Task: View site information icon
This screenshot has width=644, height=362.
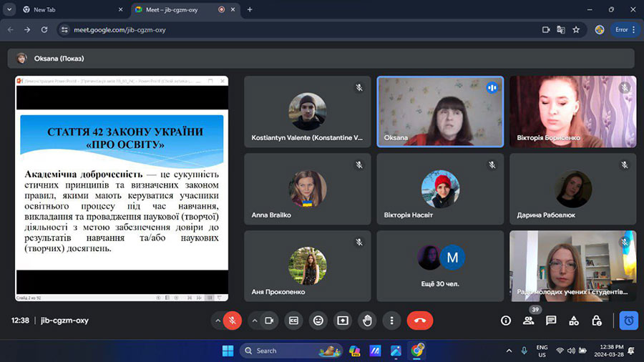Action: tap(64, 29)
